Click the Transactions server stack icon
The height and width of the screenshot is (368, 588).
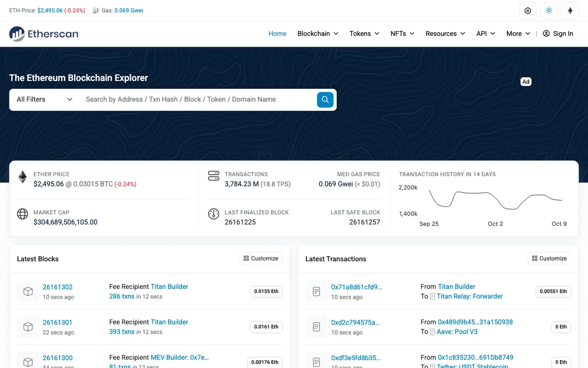(214, 176)
